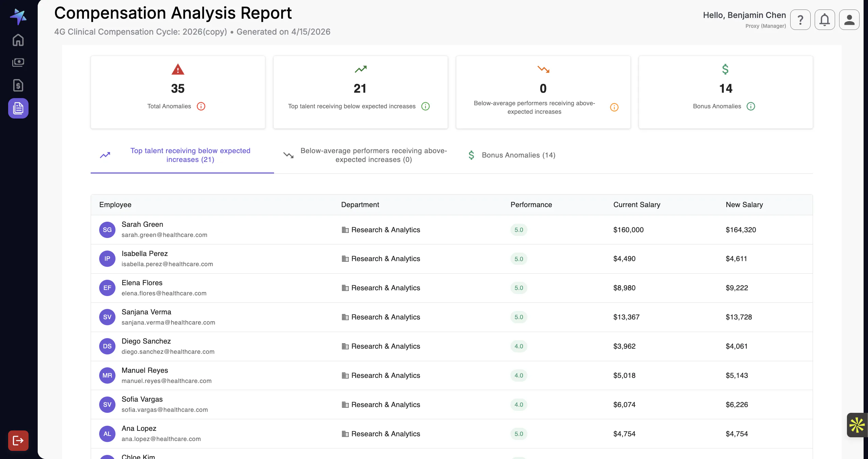This screenshot has height=459, width=868.
Task: Click Sofia Vargas's new salary $6,226
Action: [737, 405]
